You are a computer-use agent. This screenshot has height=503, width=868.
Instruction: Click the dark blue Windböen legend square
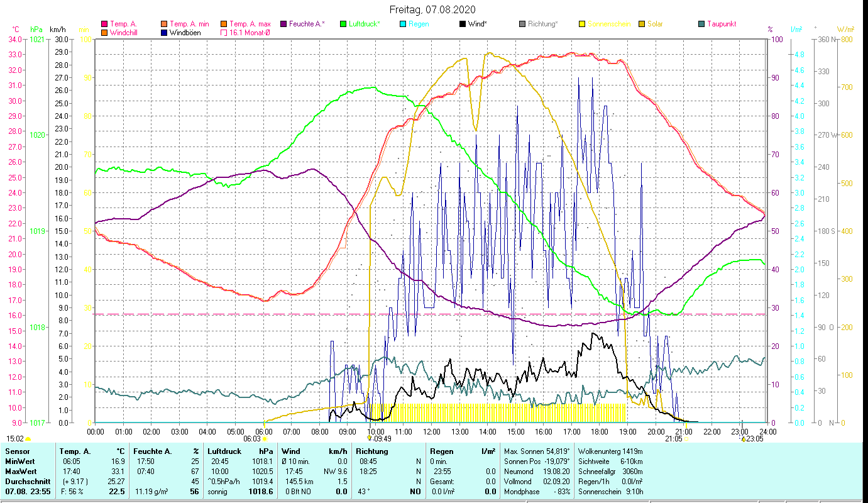point(165,33)
